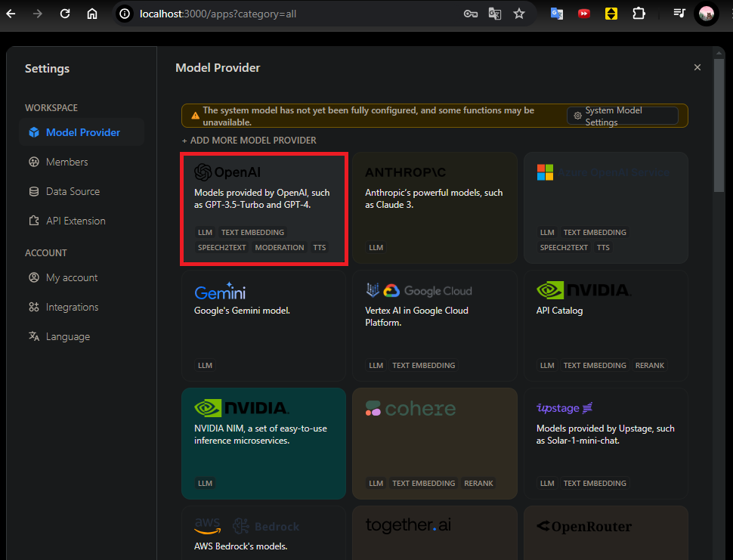Open System Model Settings
733x560 pixels.
click(x=622, y=116)
